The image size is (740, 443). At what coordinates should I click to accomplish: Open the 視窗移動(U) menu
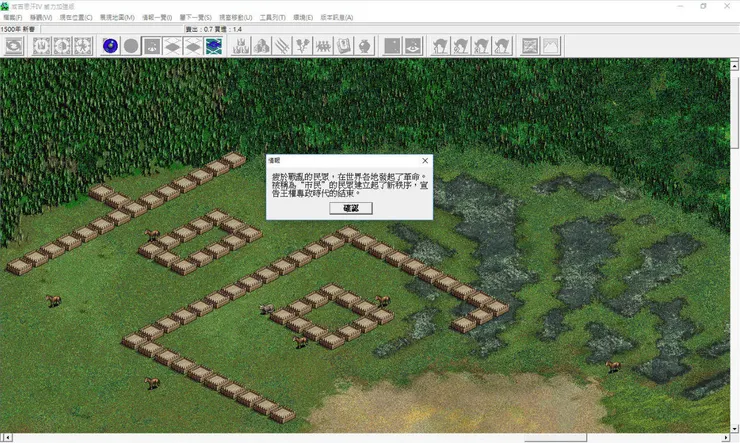(235, 17)
